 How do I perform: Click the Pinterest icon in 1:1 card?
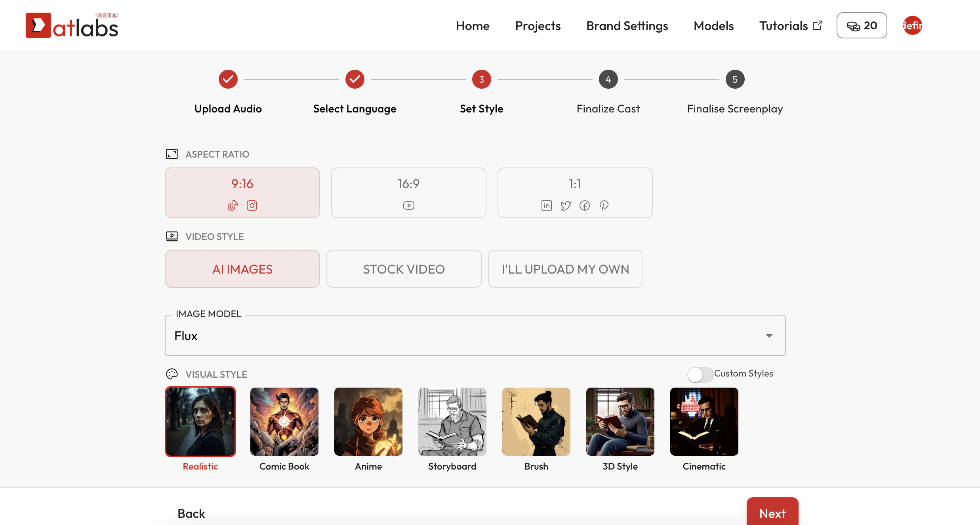(x=604, y=205)
